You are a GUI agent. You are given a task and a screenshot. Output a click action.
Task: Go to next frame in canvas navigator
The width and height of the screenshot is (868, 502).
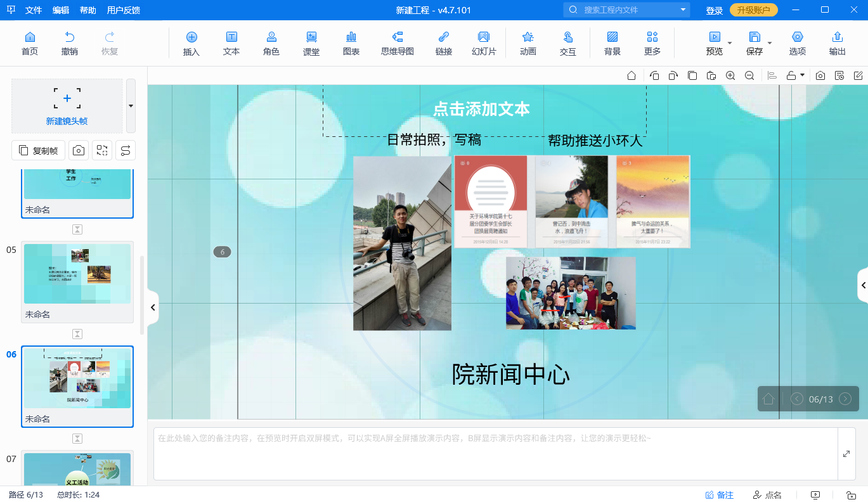click(x=845, y=399)
